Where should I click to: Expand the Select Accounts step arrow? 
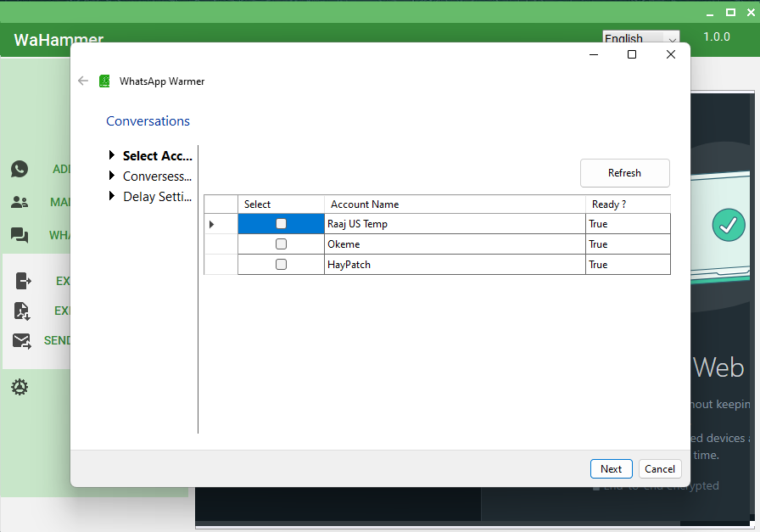point(112,156)
